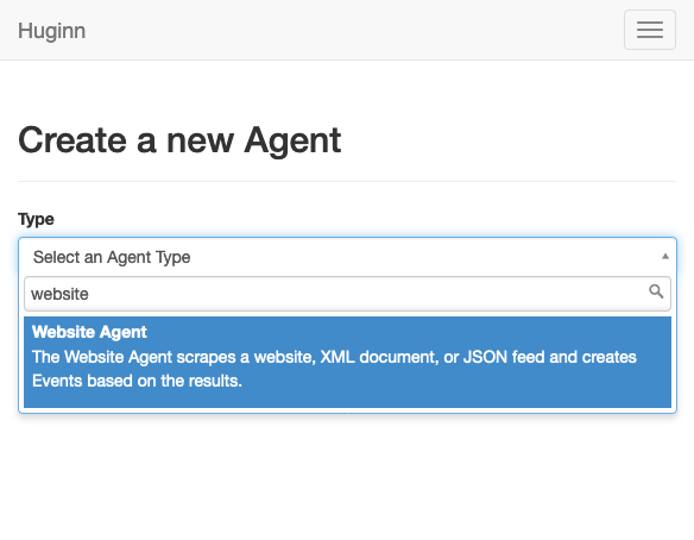694x540 pixels.
Task: Click the Website Agent description text
Action: pyautogui.click(x=334, y=357)
